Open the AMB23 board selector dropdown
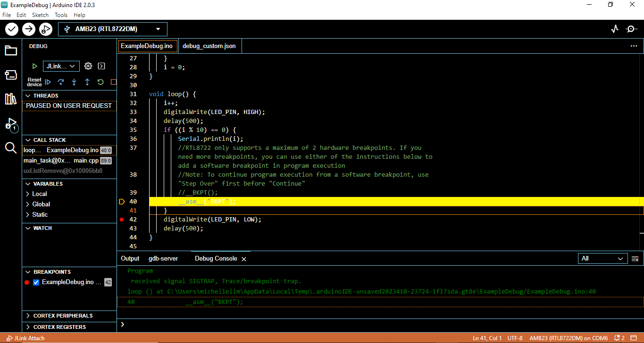The image size is (644, 343). point(112,29)
